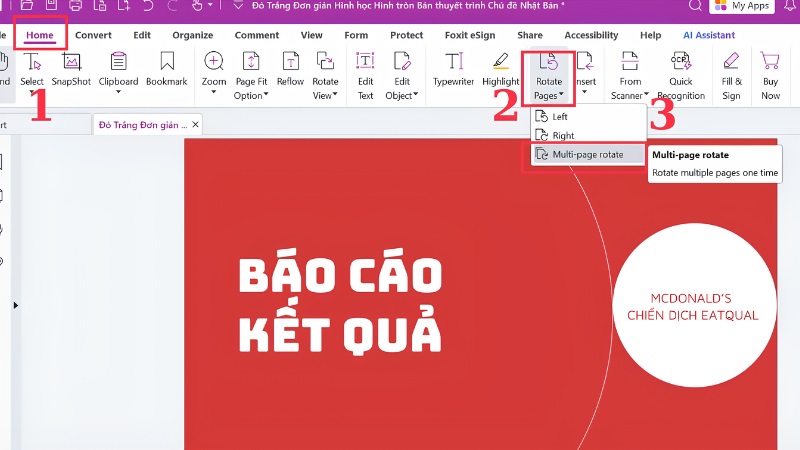800x450 pixels.
Task: Select the Select text tool
Action: [x=32, y=69]
